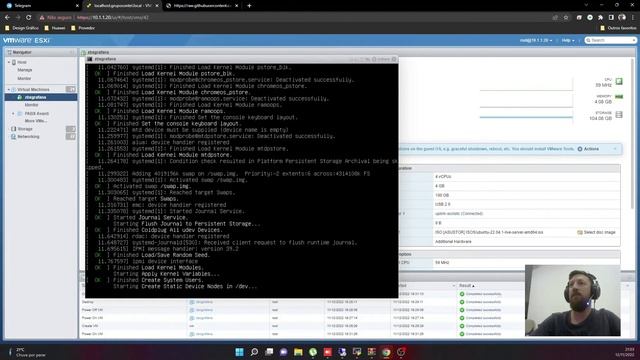Switch to the raw.githubusercontent tab

[x=202, y=6]
